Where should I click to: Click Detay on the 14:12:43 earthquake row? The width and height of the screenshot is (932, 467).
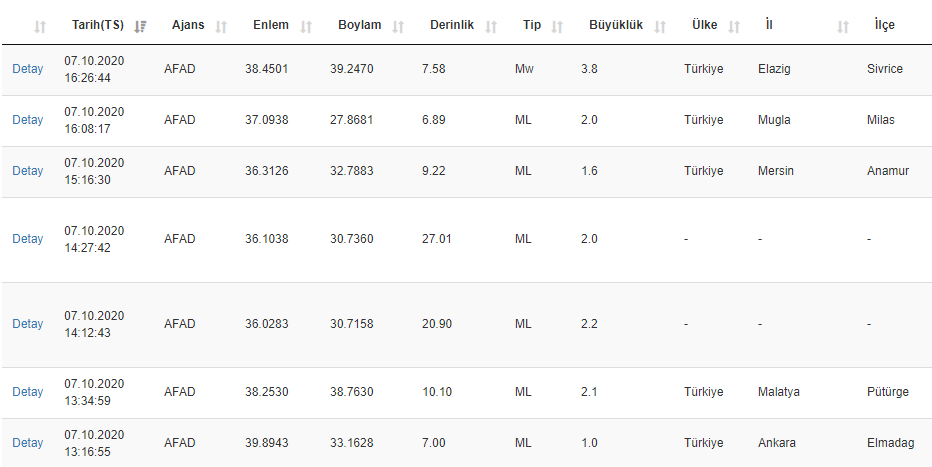click(x=28, y=324)
